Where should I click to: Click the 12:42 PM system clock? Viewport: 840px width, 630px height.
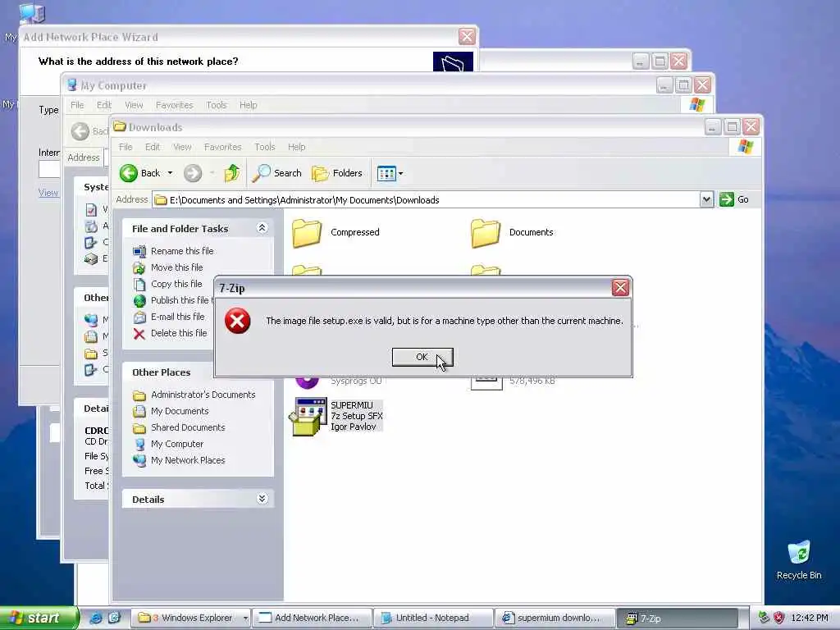pyautogui.click(x=810, y=618)
